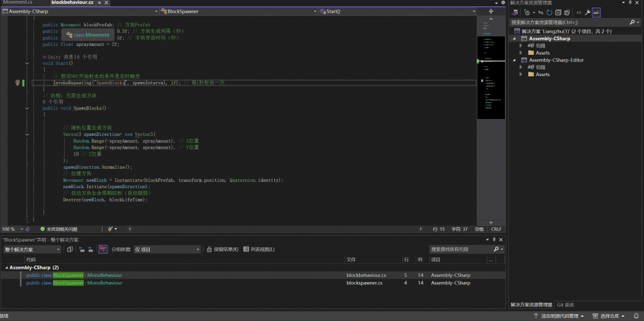Click the green no-issues-found checkmark
Screen dimensions: 644x321
42,229
